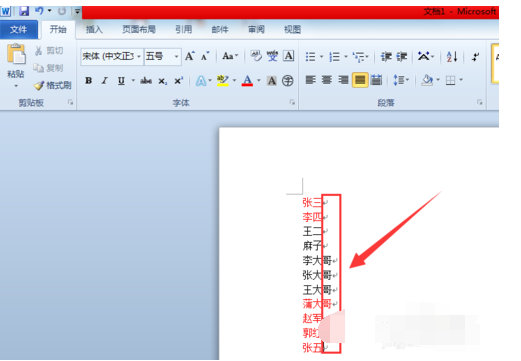Toggle the Justify alignment button
This screenshot has width=521, height=361.
[x=360, y=80]
